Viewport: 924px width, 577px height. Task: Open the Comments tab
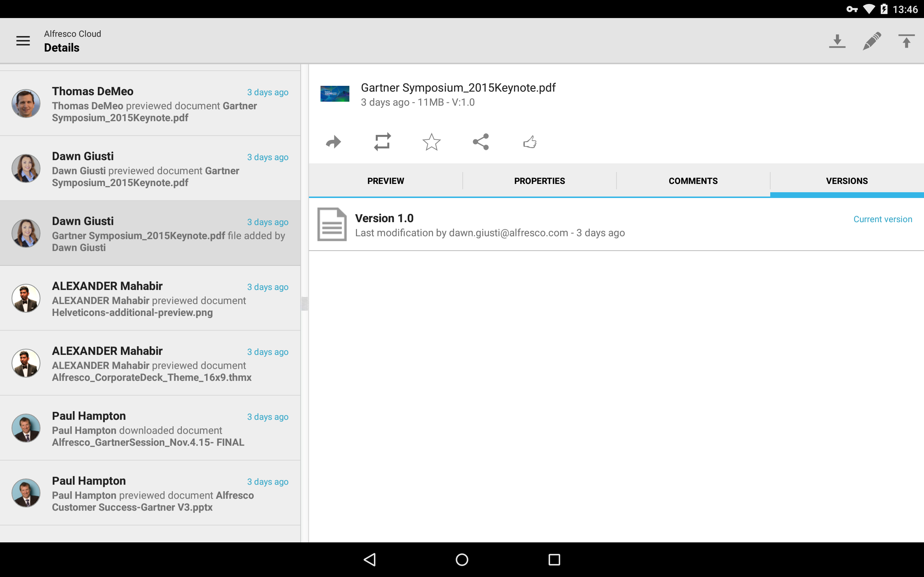[693, 181]
